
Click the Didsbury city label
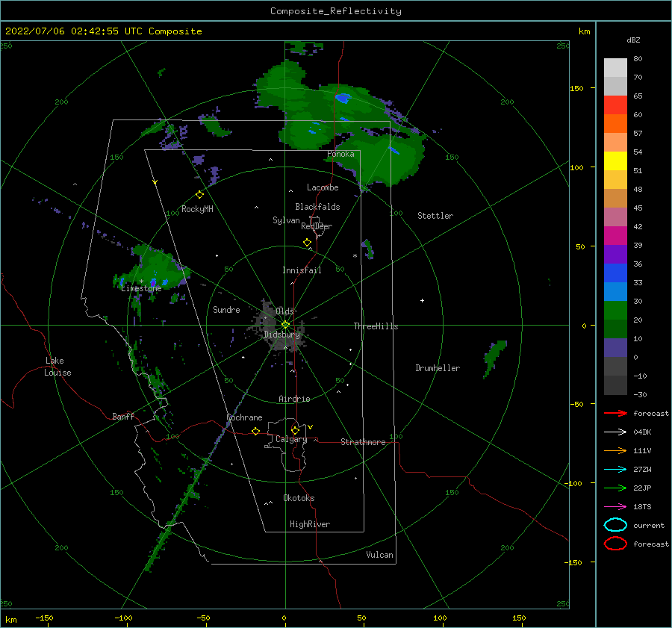point(282,335)
